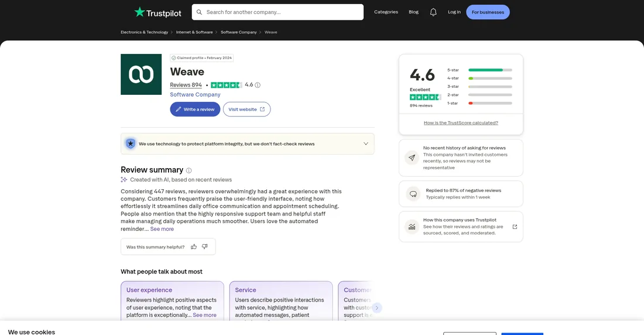644x335 pixels.
Task: Click the chart icon for Trustpilot usage
Action: (x=412, y=227)
